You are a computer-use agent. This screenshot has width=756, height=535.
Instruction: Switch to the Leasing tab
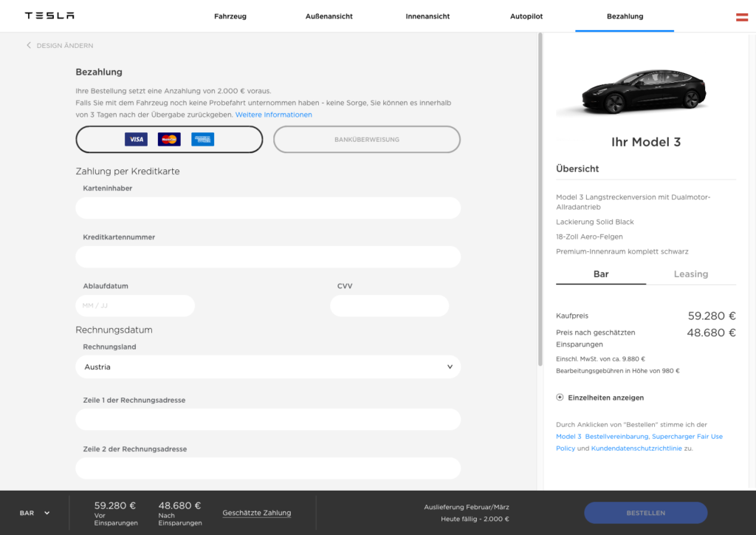691,274
